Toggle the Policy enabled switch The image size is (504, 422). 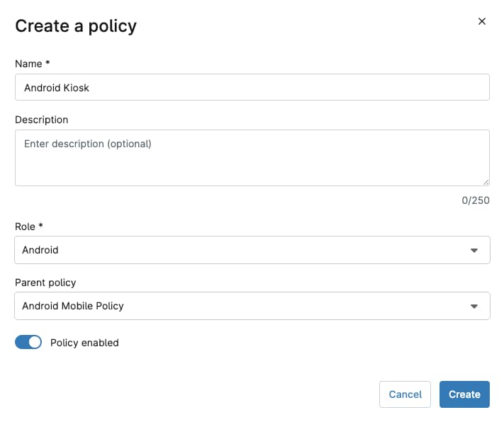[28, 342]
